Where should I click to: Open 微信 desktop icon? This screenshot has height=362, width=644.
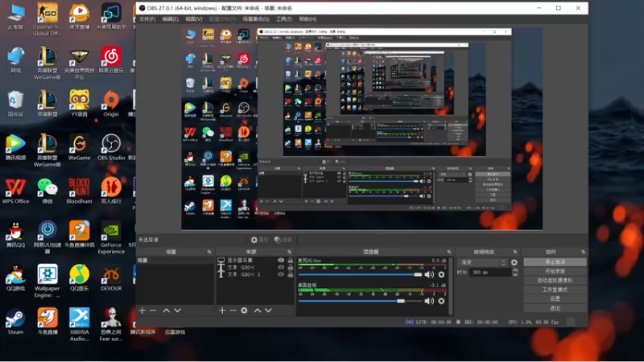point(47,191)
